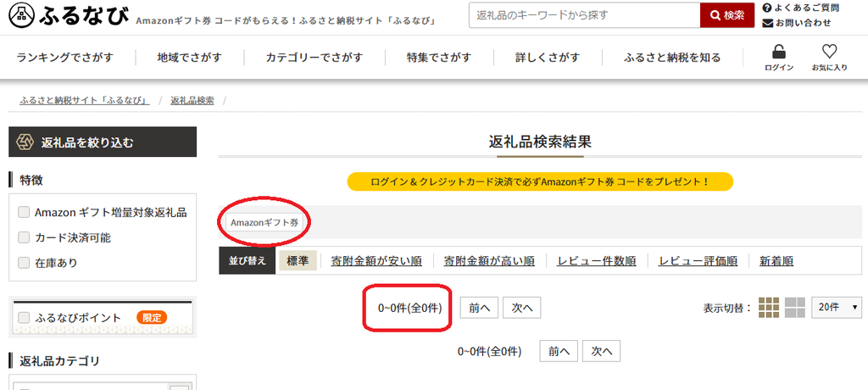Click the 特徴 section heading
The width and height of the screenshot is (868, 390).
click(x=31, y=180)
